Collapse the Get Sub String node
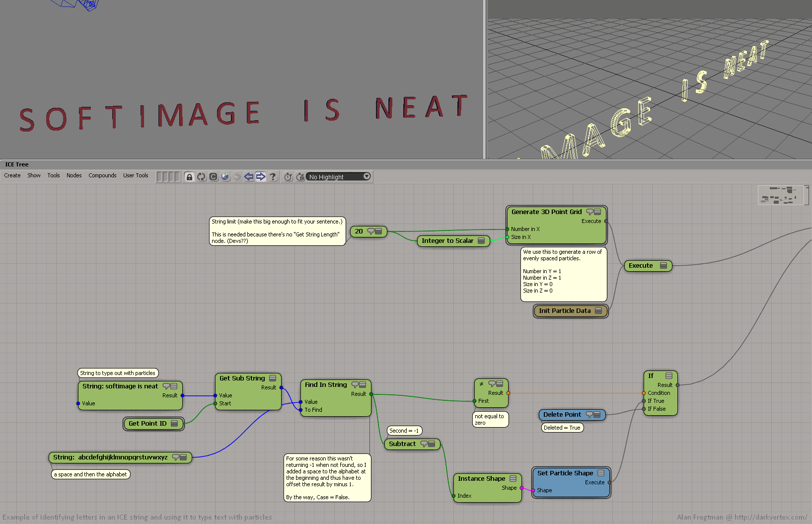This screenshot has width=812, height=524. click(x=273, y=378)
